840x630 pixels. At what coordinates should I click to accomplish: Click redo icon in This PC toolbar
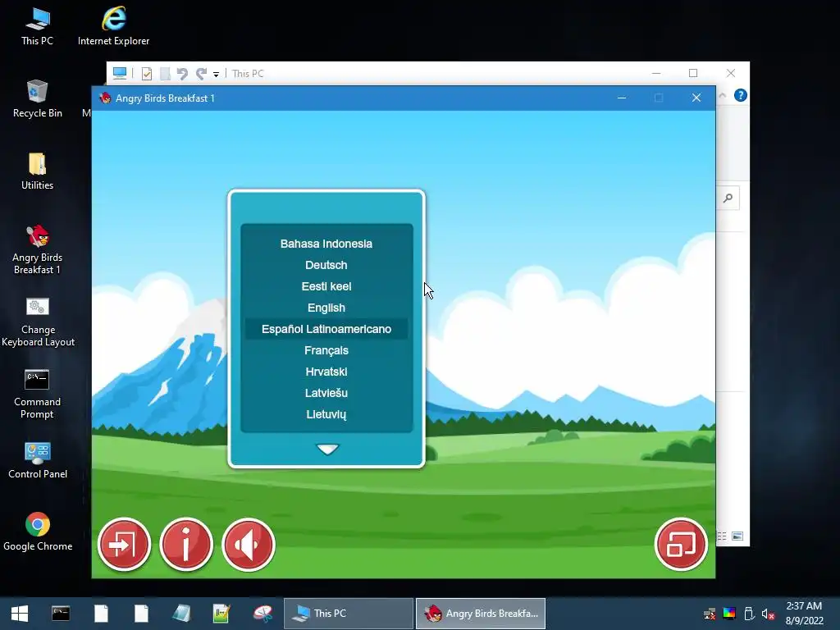201,73
